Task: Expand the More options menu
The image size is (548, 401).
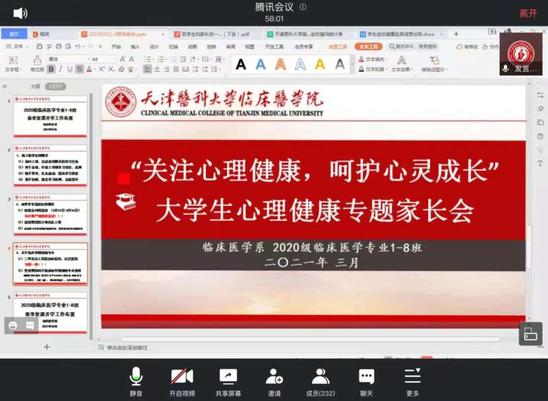Action: (412, 382)
